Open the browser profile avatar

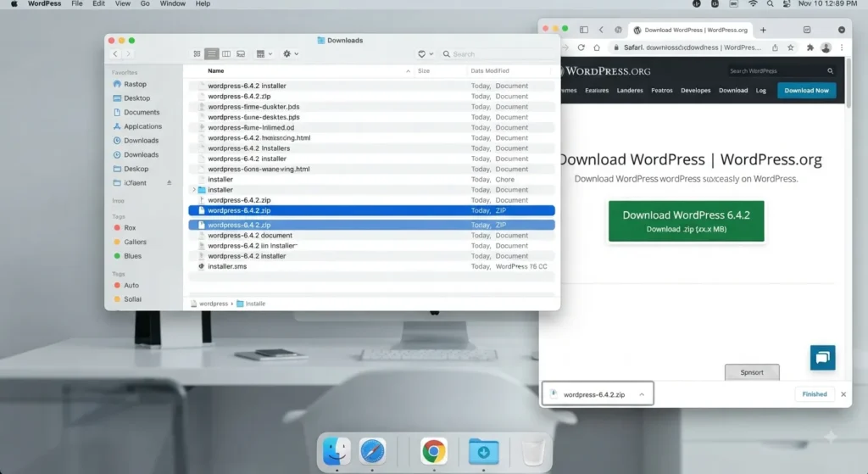pyautogui.click(x=826, y=47)
